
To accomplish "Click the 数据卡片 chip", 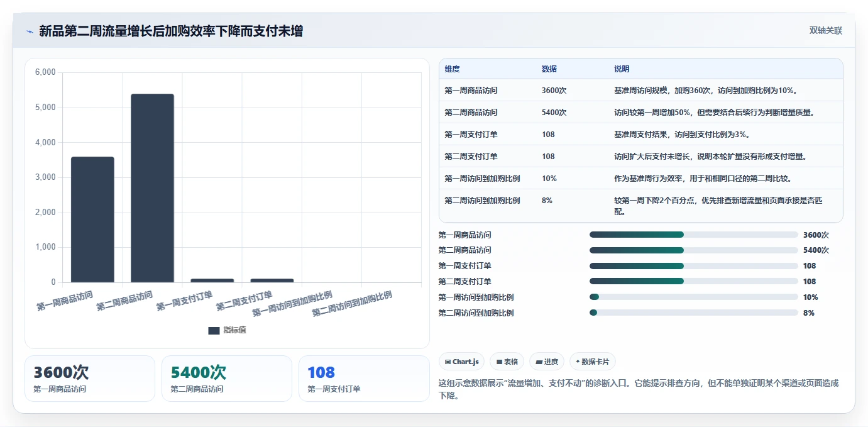I will (593, 362).
